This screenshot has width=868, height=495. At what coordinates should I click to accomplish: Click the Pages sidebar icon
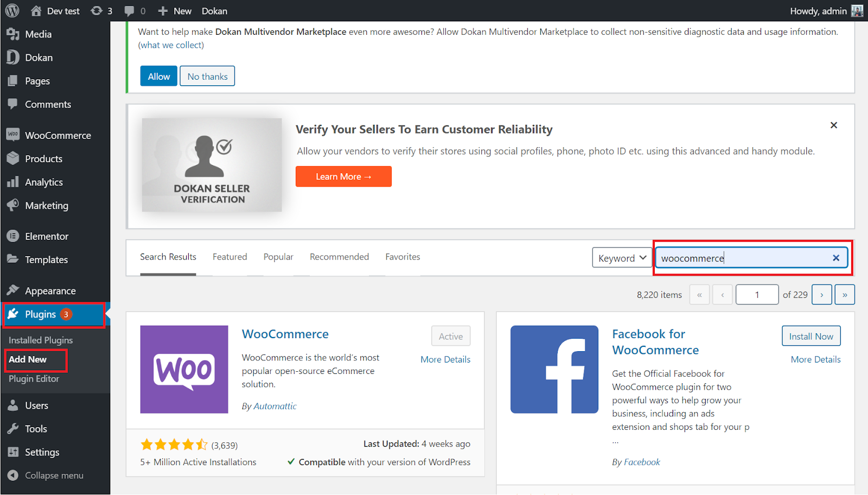13,81
